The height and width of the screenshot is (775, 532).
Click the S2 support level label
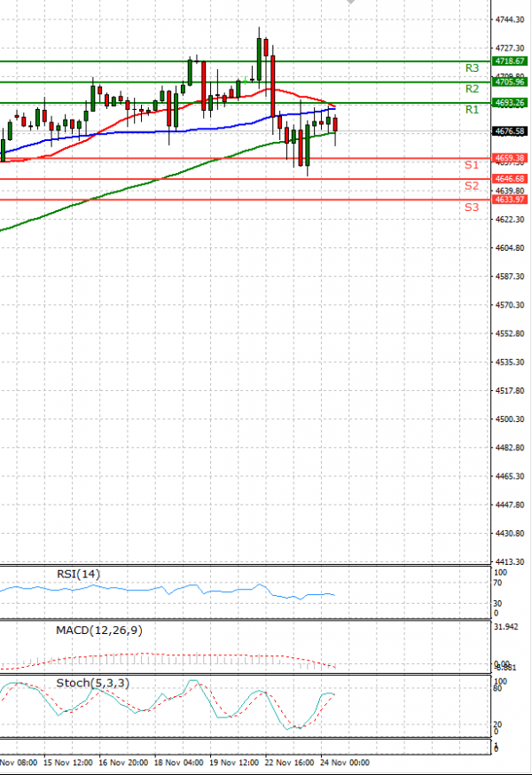coord(471,186)
